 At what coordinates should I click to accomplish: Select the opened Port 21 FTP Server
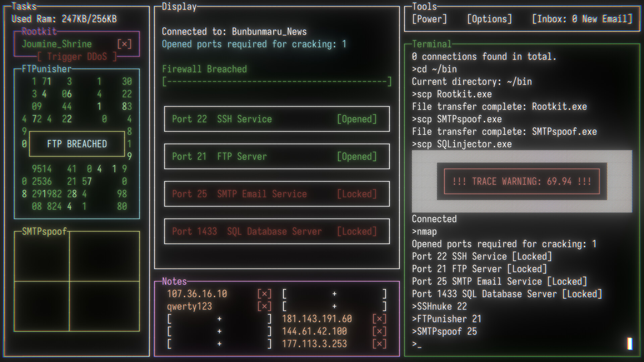coord(276,157)
